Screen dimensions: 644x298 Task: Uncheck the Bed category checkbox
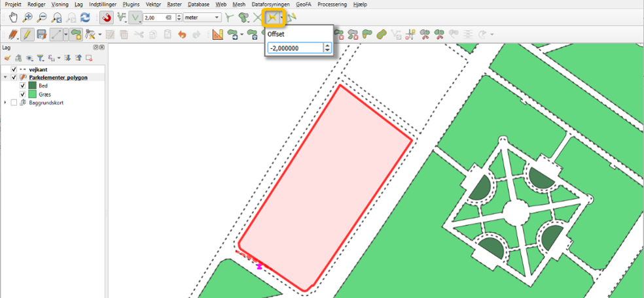(22, 86)
